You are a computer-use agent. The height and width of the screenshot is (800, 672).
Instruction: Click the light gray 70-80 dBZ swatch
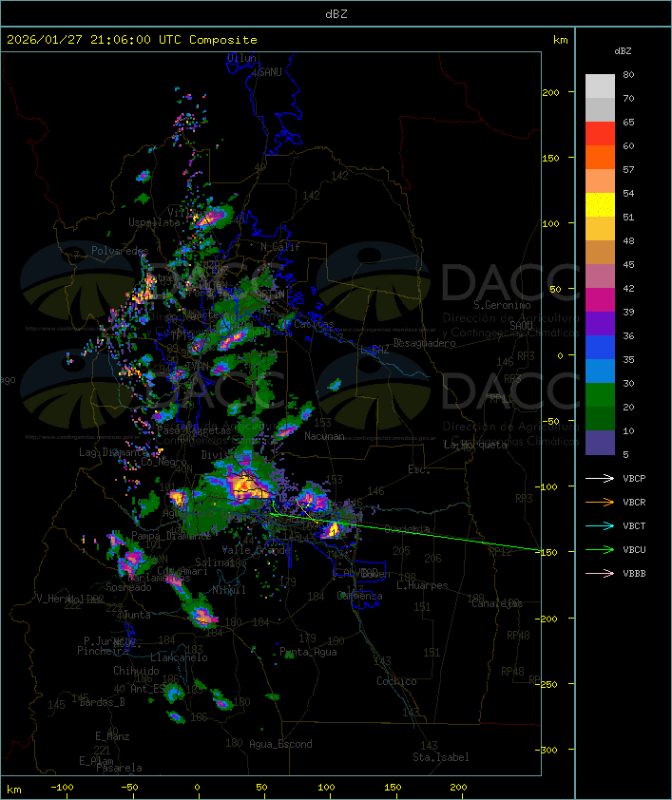click(601, 86)
